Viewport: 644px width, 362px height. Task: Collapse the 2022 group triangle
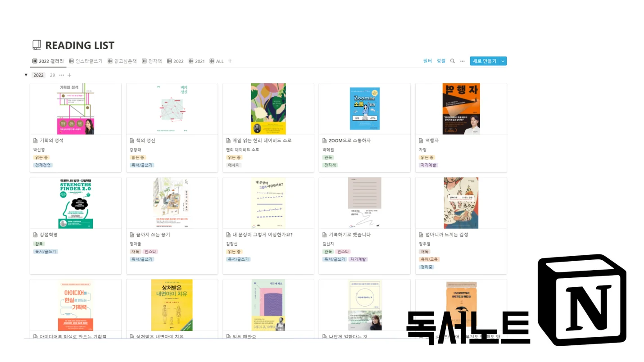[x=26, y=75]
